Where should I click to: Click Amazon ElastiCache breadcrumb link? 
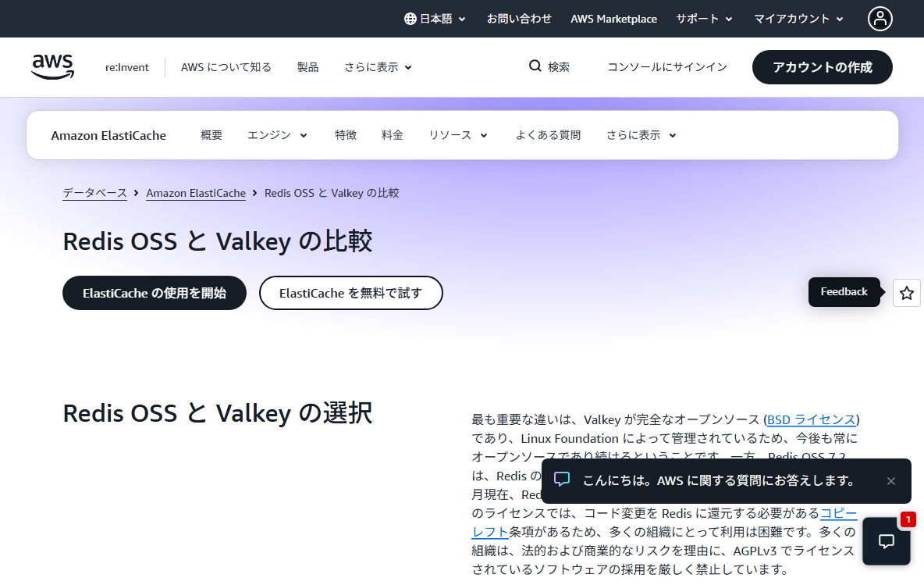(196, 193)
